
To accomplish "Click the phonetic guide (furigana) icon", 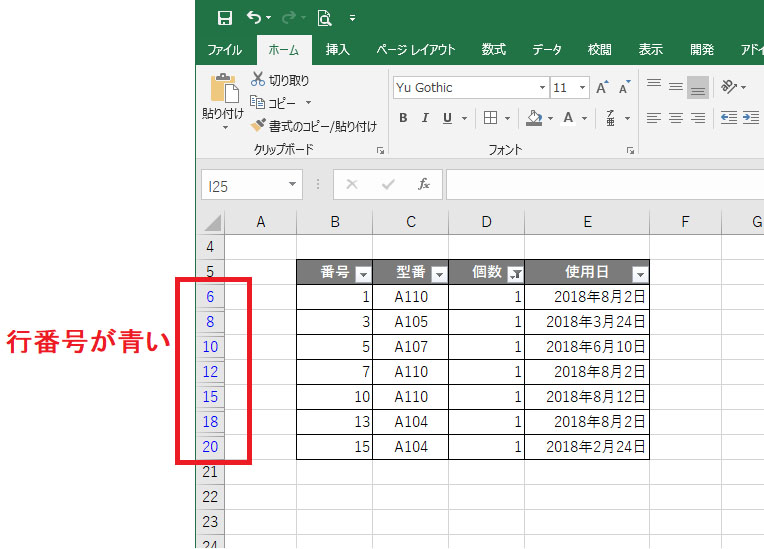I will pyautogui.click(x=610, y=118).
